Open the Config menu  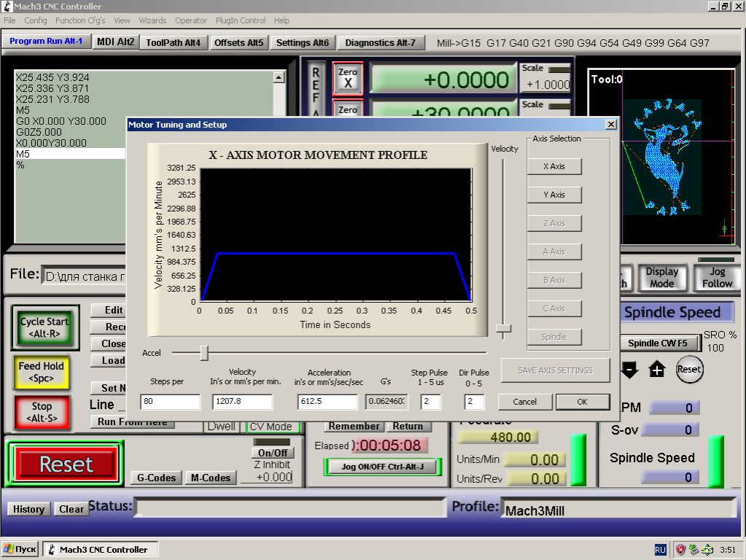(x=36, y=20)
